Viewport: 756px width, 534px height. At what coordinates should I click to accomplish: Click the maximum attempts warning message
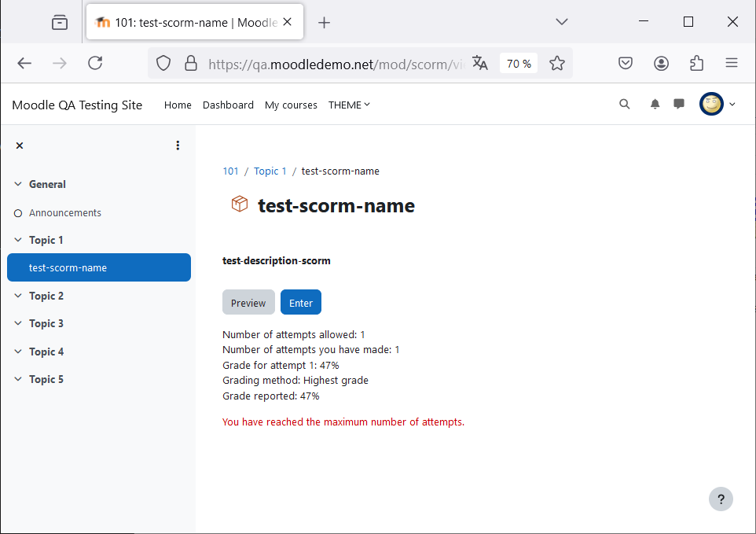(x=343, y=422)
